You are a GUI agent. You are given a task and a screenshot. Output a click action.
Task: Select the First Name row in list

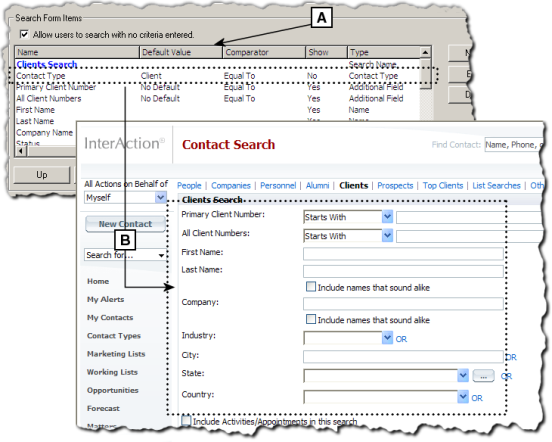coord(218,110)
